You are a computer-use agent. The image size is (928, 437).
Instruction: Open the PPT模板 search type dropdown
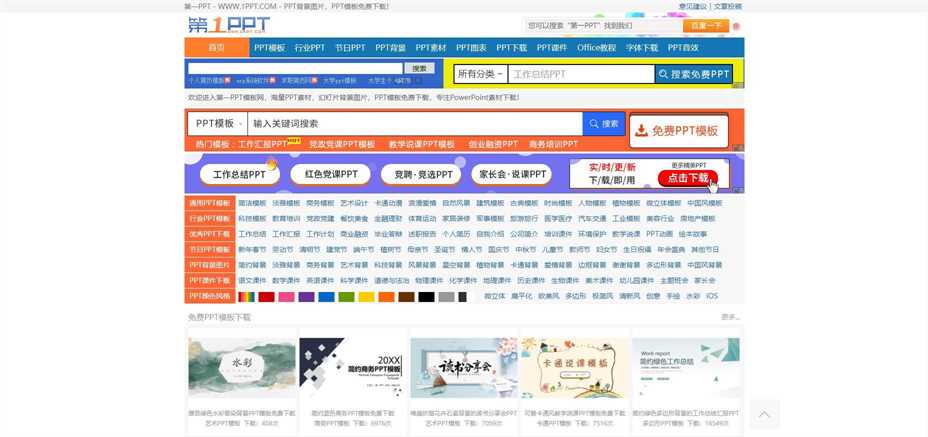point(218,124)
